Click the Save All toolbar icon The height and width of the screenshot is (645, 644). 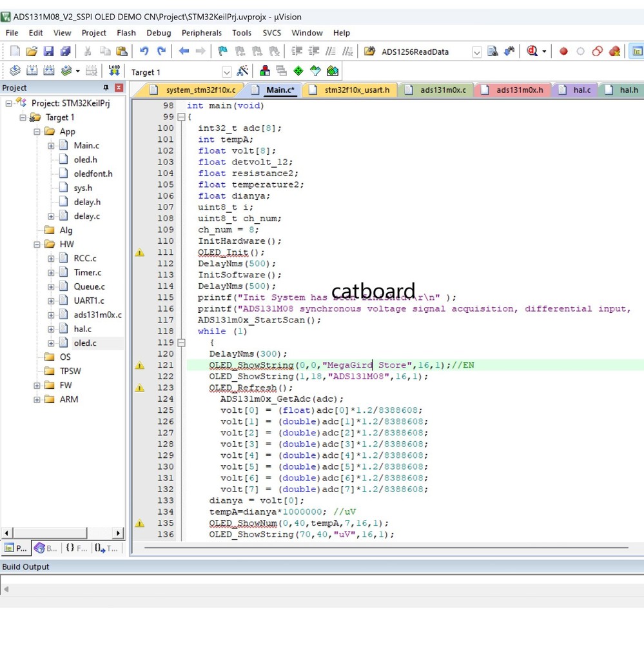65,52
